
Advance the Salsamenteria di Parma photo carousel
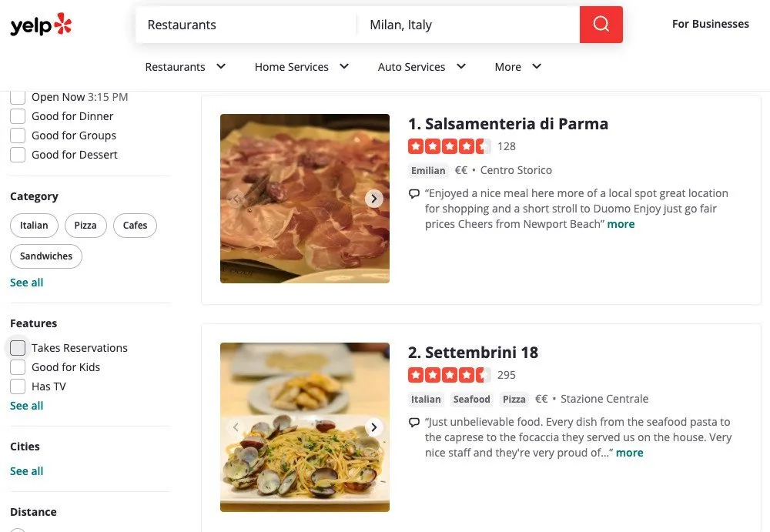(374, 198)
